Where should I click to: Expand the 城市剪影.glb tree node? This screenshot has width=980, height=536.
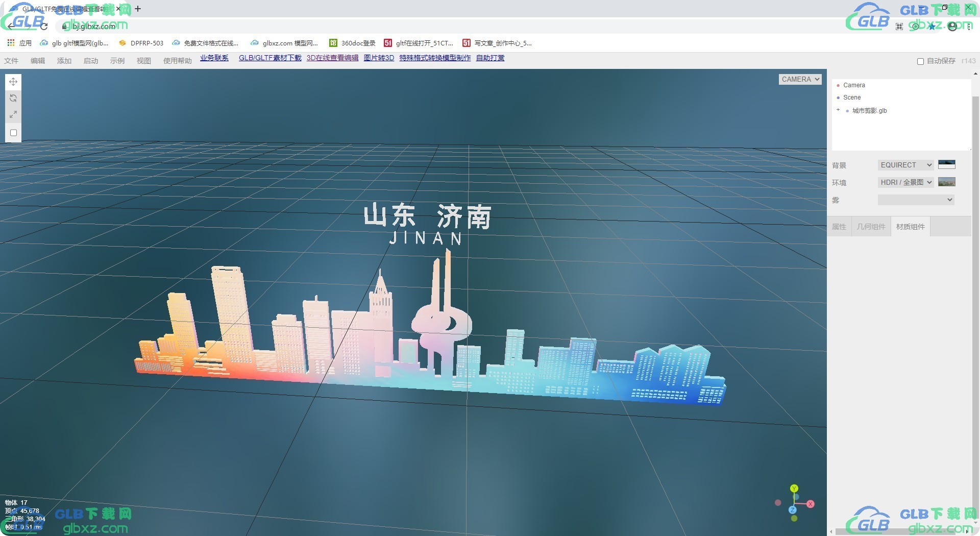[x=838, y=110]
